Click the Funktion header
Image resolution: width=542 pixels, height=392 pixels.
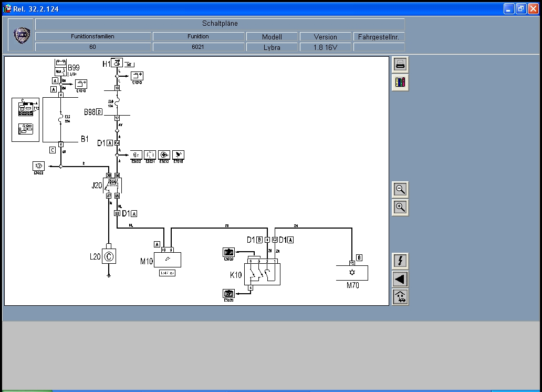pos(198,36)
